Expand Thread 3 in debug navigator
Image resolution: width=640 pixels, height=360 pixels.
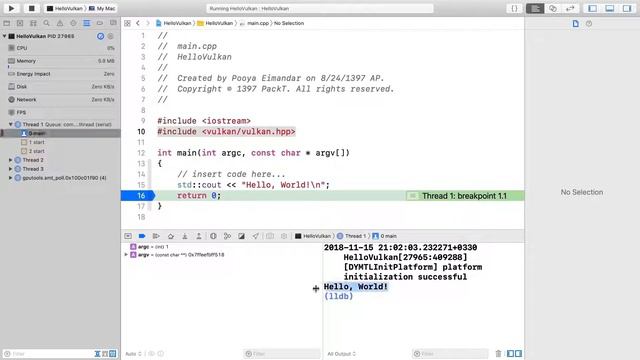coord(11,169)
